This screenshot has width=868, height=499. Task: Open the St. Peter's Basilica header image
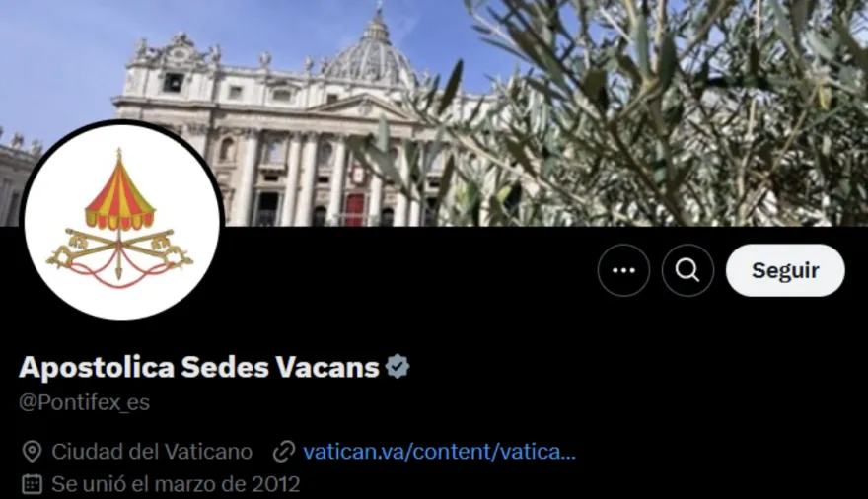tap(434, 112)
